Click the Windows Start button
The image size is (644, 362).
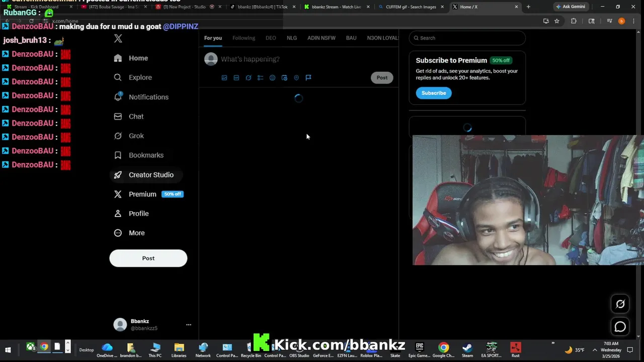point(8,350)
